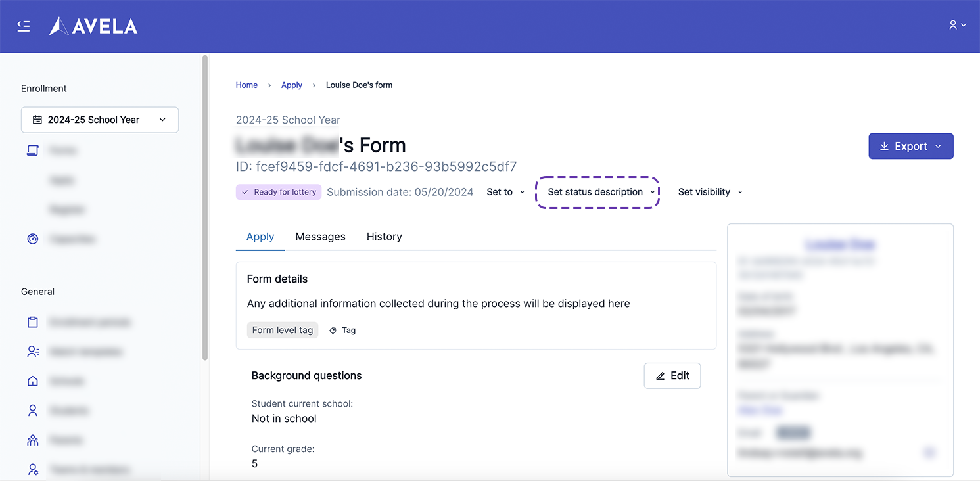Screen dimensions: 980x481
Task: Click the person-with-list icon in sidebar
Action: coord(33,352)
